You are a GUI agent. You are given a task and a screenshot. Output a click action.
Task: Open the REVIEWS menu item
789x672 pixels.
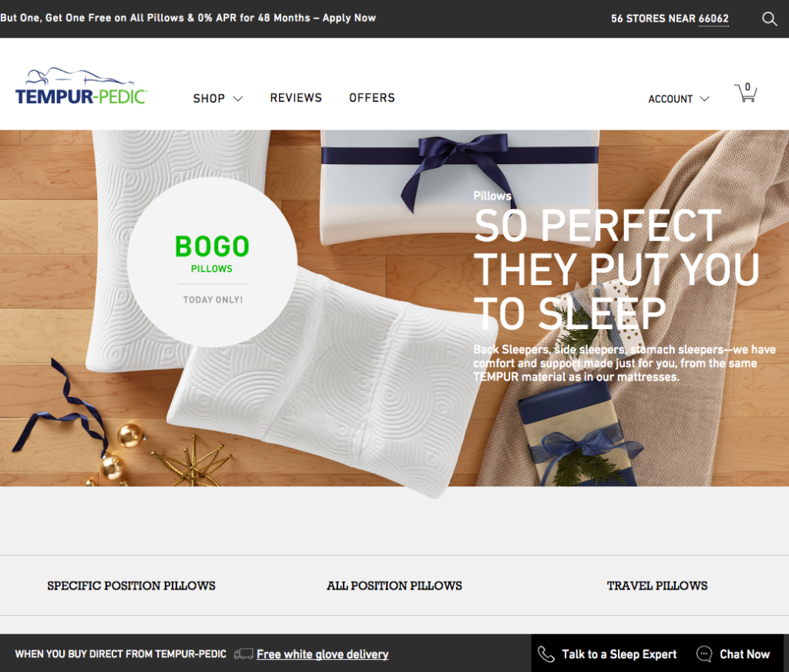point(296,98)
